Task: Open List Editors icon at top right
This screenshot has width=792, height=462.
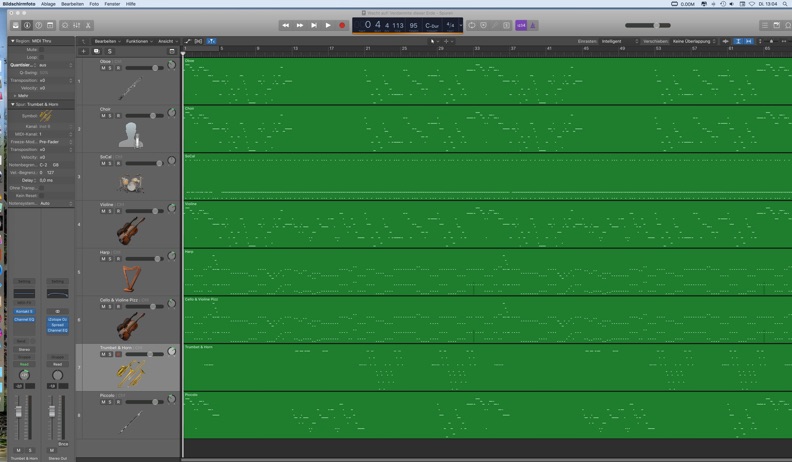Action: [765, 25]
